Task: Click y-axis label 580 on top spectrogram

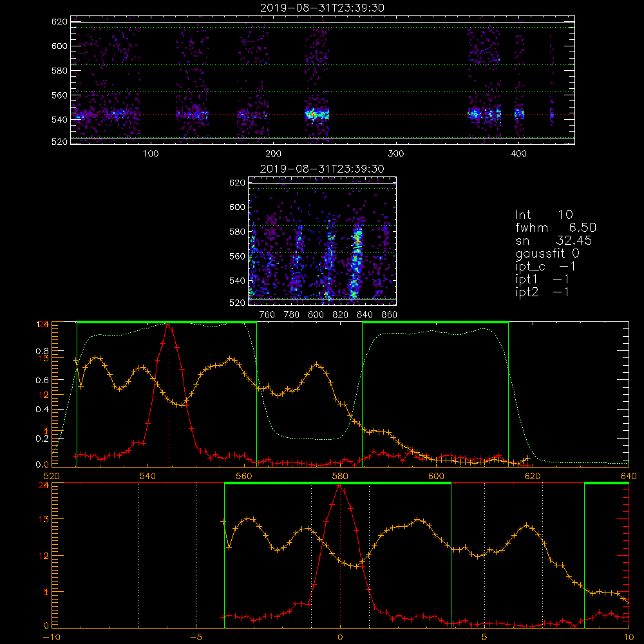Action: (59, 71)
